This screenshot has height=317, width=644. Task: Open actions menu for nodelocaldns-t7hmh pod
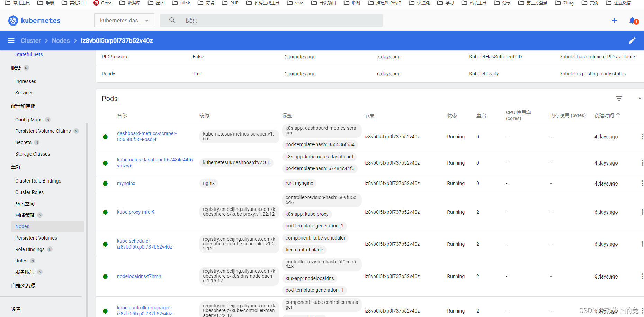(x=642, y=276)
